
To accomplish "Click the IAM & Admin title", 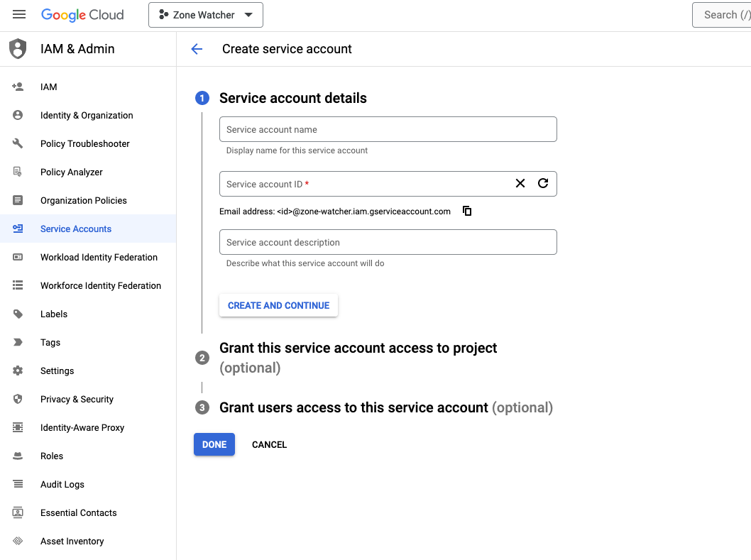I will pos(77,49).
